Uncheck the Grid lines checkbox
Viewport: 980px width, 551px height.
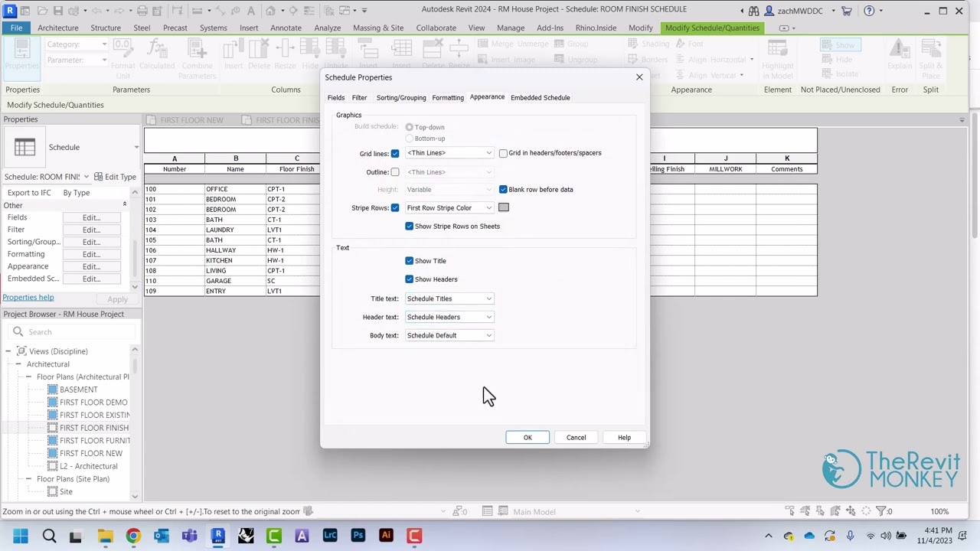point(395,154)
